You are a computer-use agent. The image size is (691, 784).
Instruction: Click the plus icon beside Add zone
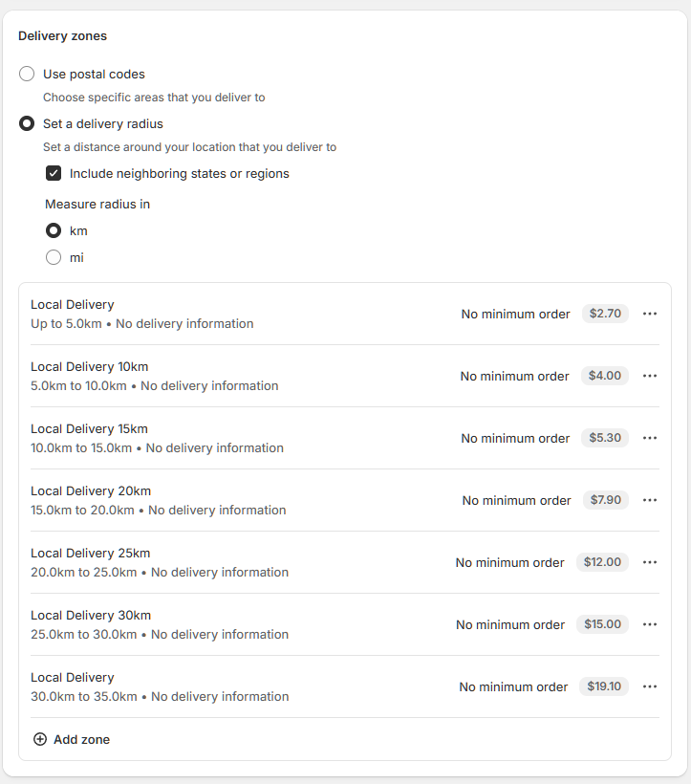pyautogui.click(x=40, y=739)
